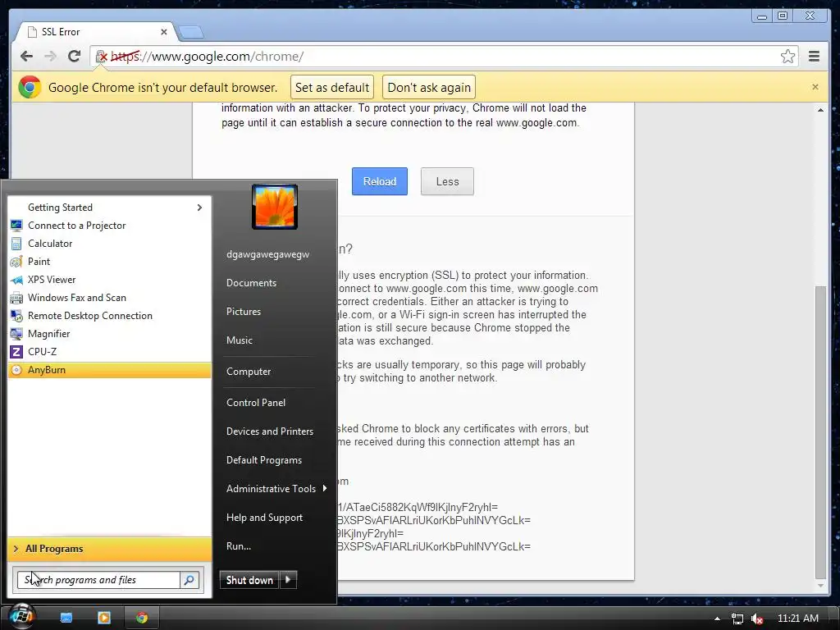Click the Less button
Screen dimensions: 840x630
[447, 181]
